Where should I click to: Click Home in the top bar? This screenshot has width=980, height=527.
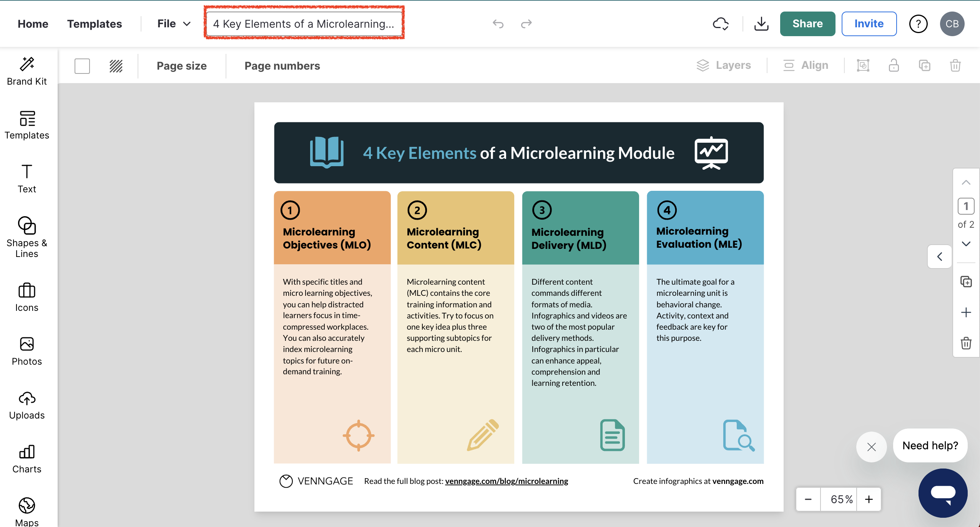click(33, 23)
